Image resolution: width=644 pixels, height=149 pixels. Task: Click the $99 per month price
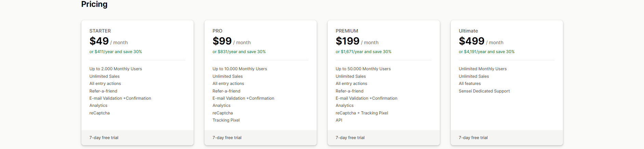pos(222,41)
